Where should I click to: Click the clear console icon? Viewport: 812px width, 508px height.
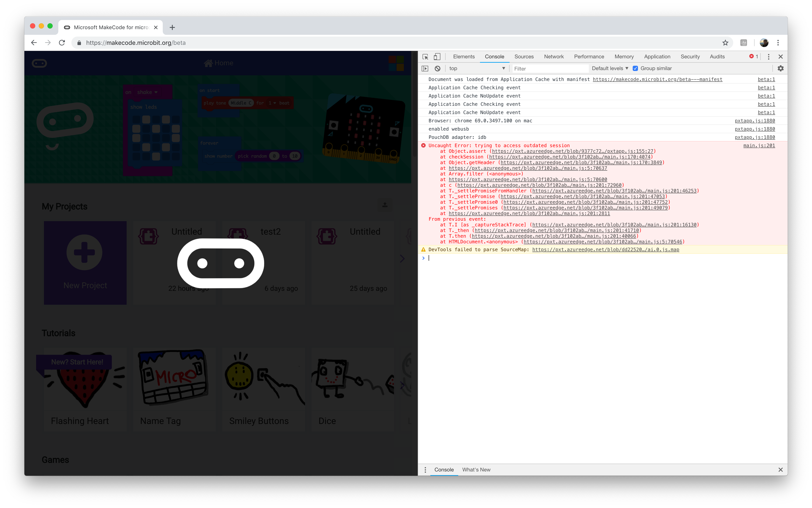coord(437,69)
